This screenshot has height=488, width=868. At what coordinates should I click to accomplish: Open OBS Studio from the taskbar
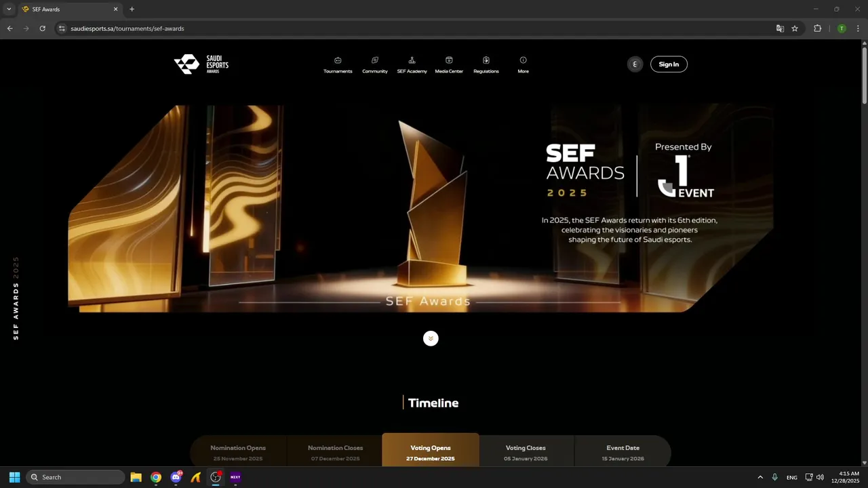pos(216,477)
